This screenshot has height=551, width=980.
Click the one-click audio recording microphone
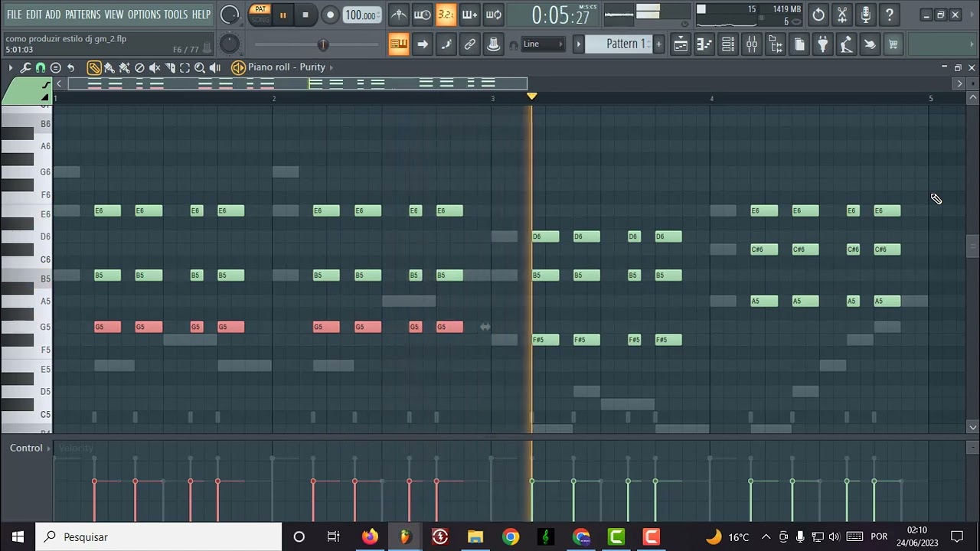pyautogui.click(x=866, y=15)
